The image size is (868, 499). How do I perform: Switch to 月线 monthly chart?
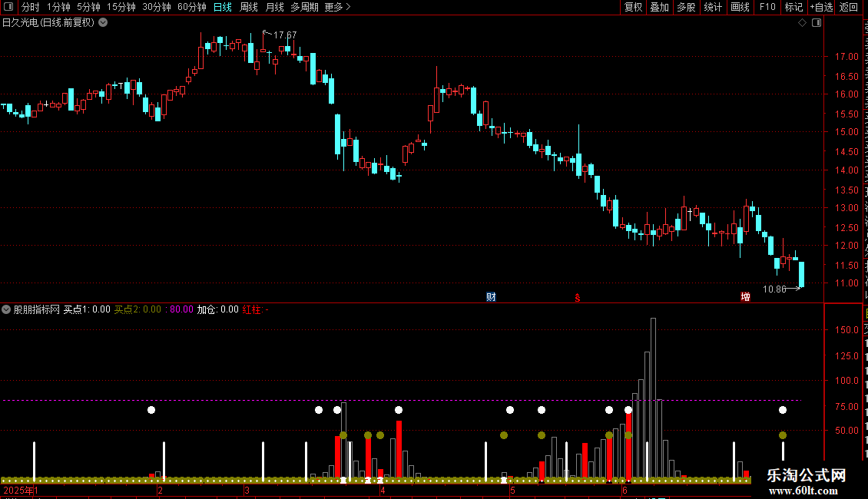click(274, 7)
